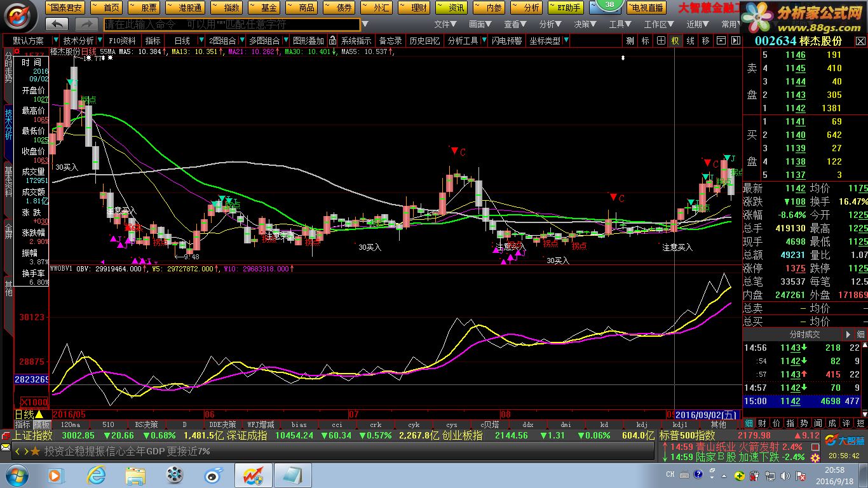This screenshot has height=488, width=868.
Task: Open the file explorer from the taskbar
Action: [135, 475]
